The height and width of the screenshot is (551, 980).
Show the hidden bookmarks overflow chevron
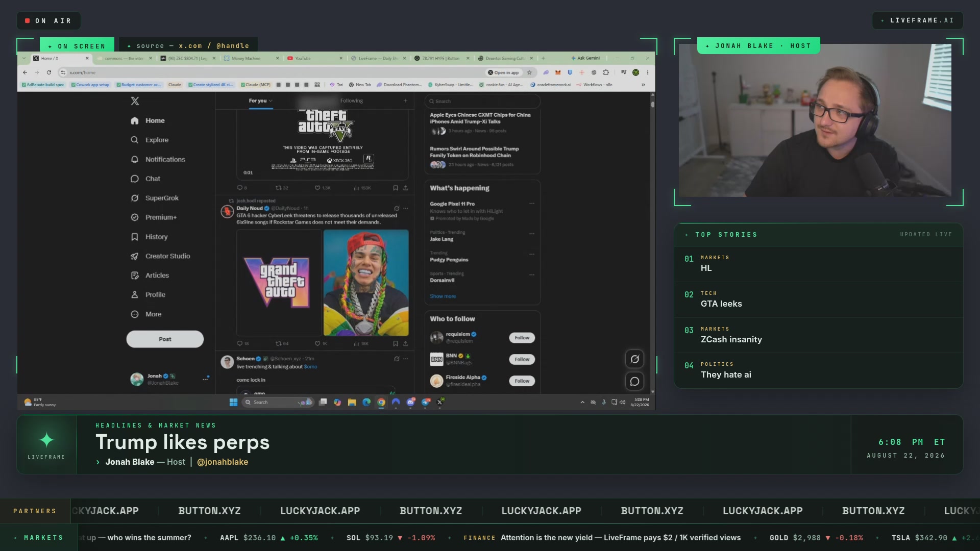tap(643, 85)
